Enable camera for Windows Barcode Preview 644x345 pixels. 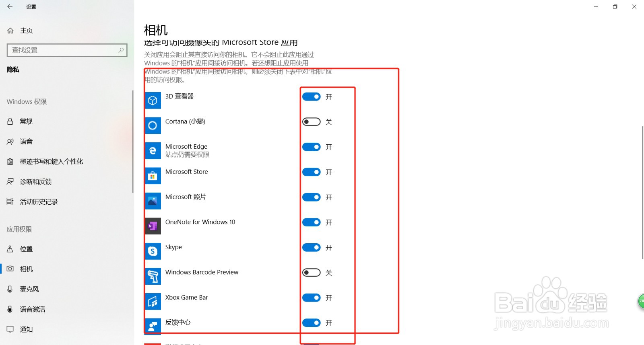click(x=312, y=273)
